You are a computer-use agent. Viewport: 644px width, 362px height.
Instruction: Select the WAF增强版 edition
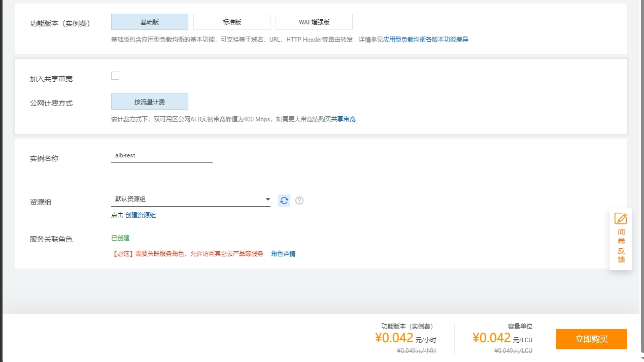[x=314, y=21]
